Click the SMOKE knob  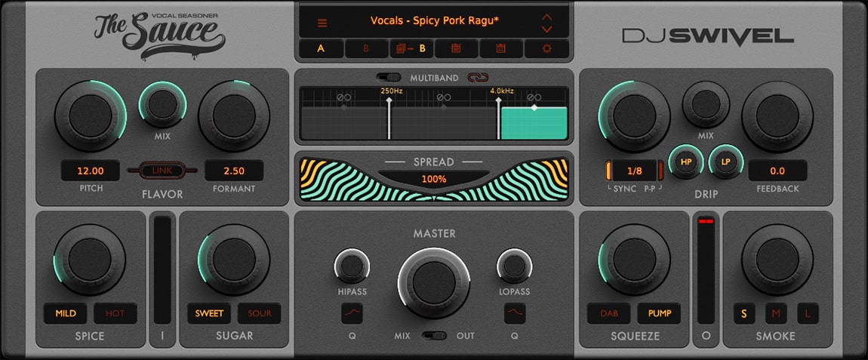click(777, 260)
